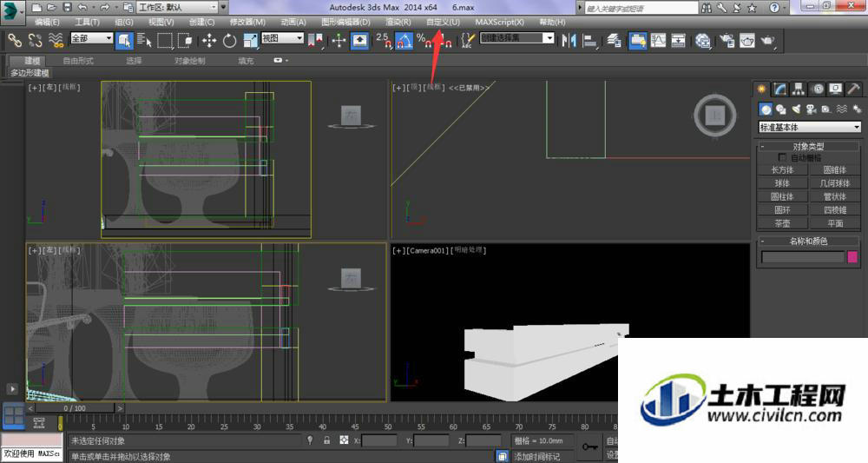Open quick access toolbar dropdown arrow
Screen dimensions: 868x463
(x=224, y=7)
